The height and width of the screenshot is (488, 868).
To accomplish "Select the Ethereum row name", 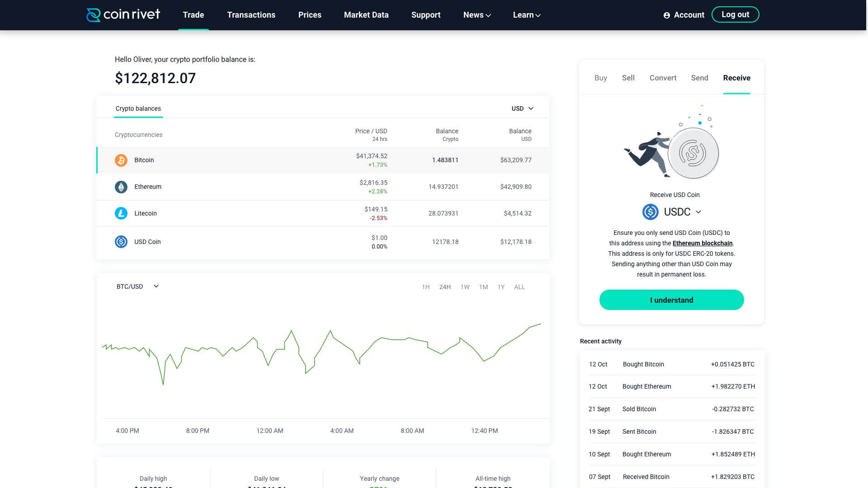I will click(x=147, y=187).
